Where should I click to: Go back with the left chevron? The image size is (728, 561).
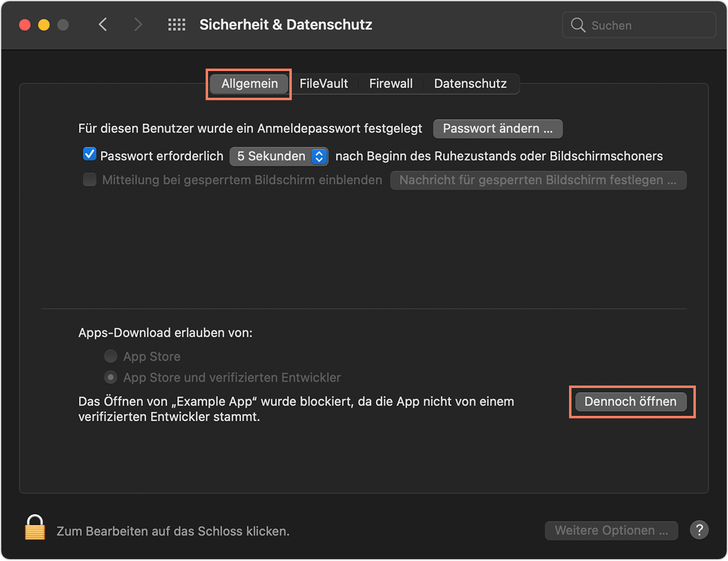pyautogui.click(x=103, y=25)
